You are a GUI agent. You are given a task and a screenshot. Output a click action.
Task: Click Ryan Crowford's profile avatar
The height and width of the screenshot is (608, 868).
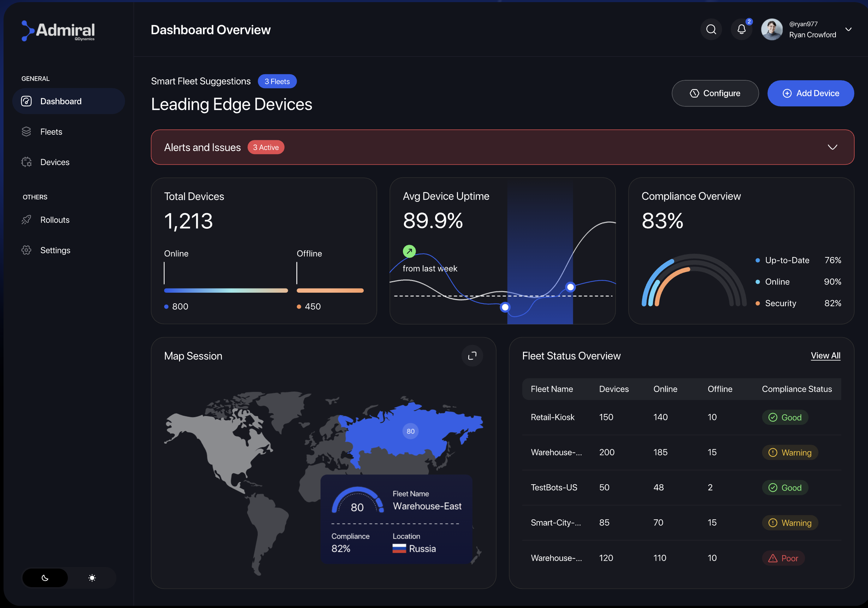(x=772, y=29)
